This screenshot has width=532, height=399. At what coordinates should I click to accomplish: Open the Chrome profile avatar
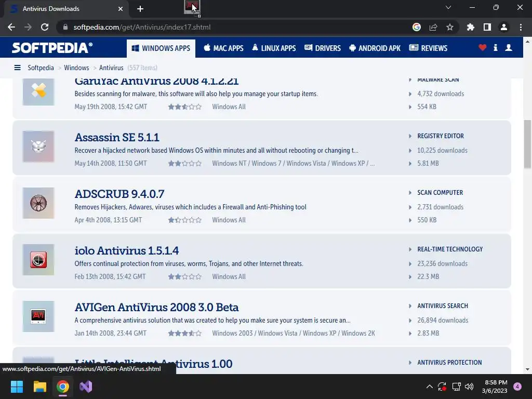pos(504,27)
